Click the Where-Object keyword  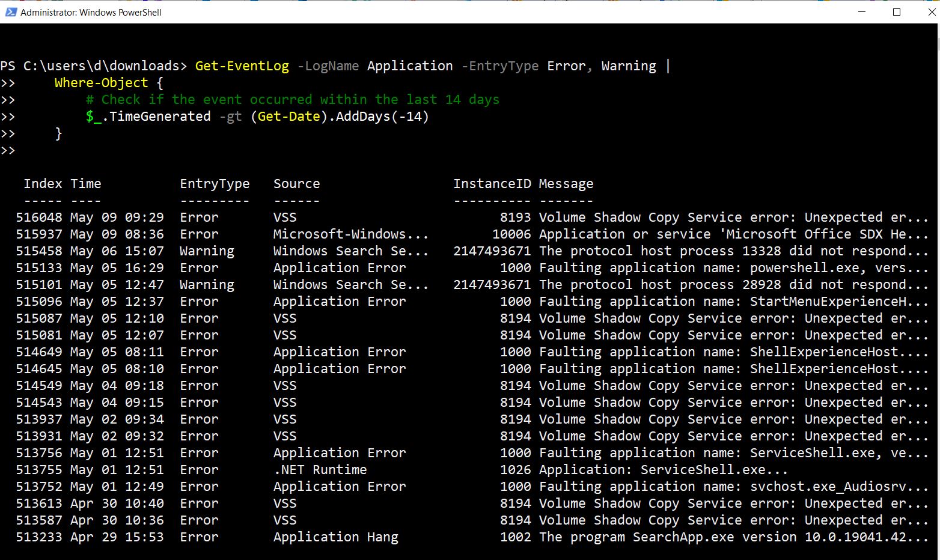click(x=101, y=83)
